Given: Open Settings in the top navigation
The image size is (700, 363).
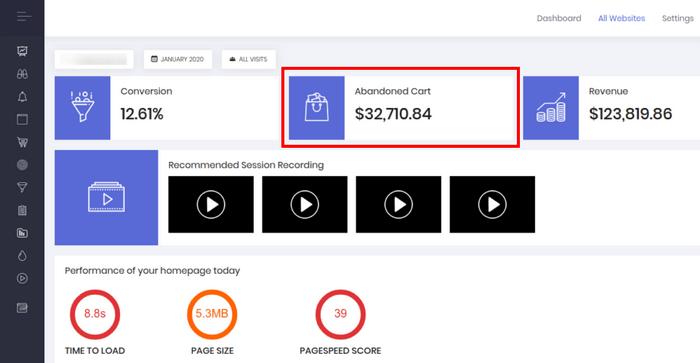Looking at the screenshot, I should click(678, 18).
